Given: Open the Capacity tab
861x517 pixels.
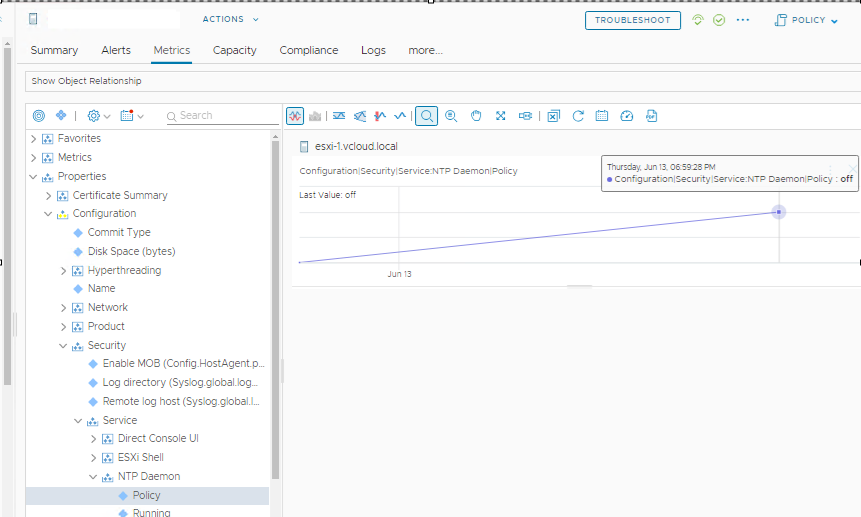Looking at the screenshot, I should (235, 50).
